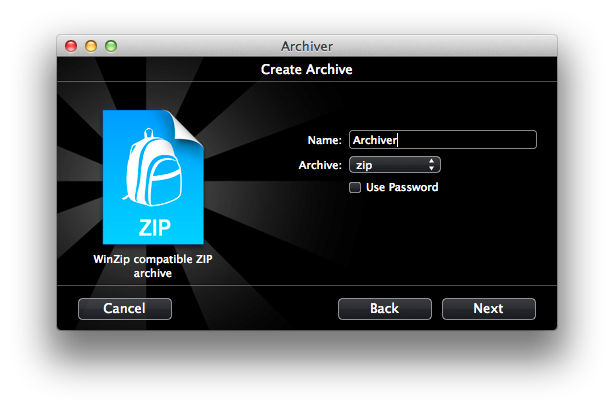Click the up-down arrows on the Archive selector
This screenshot has height=409, width=614.
[x=431, y=165]
